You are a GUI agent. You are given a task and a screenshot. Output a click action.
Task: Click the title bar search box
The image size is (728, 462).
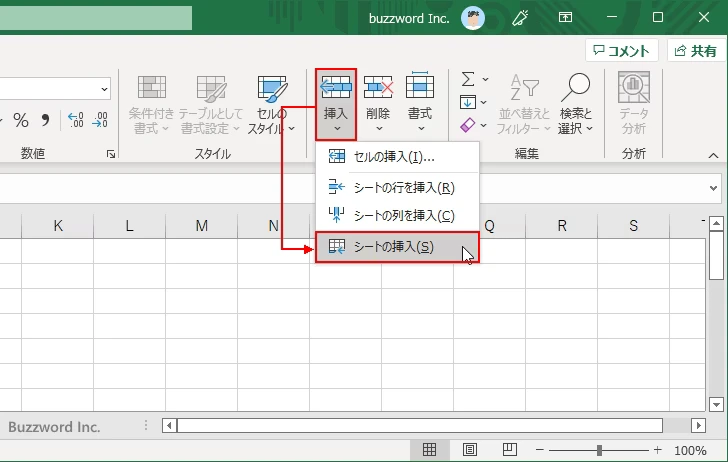point(96,18)
